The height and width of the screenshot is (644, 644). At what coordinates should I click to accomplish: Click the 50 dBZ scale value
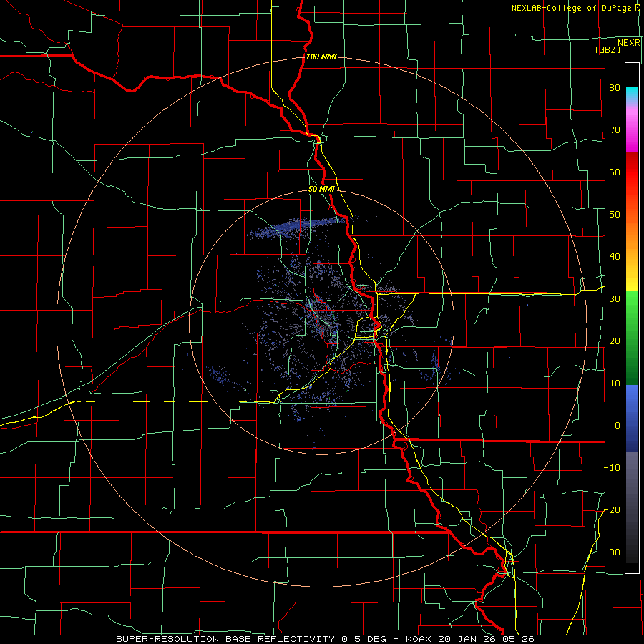(x=615, y=215)
